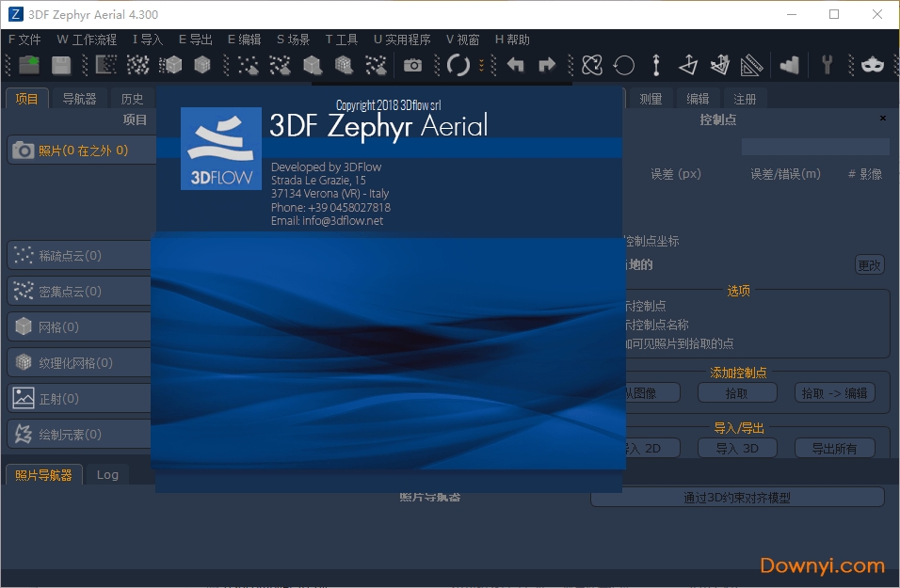Click the circular arrow rotate view icon

[623, 65]
